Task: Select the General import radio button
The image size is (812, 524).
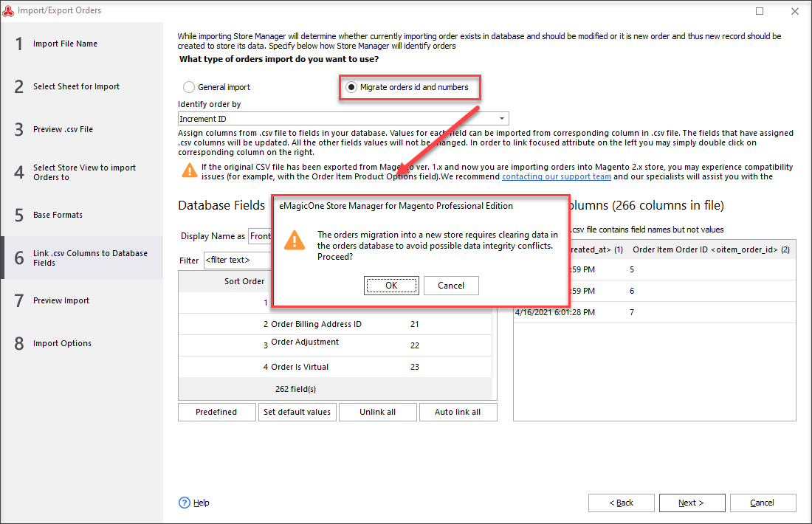Action: point(189,87)
